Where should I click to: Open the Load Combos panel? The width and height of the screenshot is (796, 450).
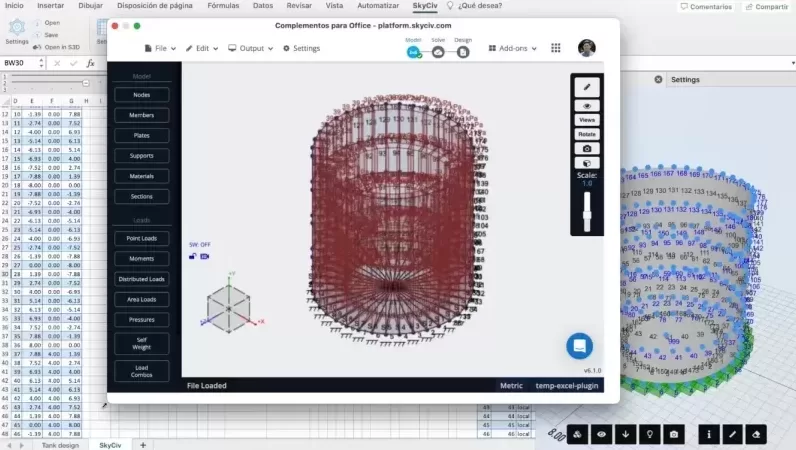coord(142,371)
